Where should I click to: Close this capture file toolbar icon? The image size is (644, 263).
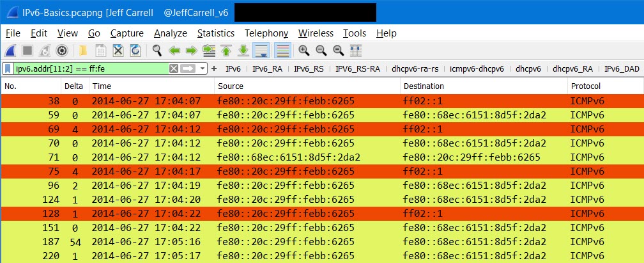click(118, 51)
